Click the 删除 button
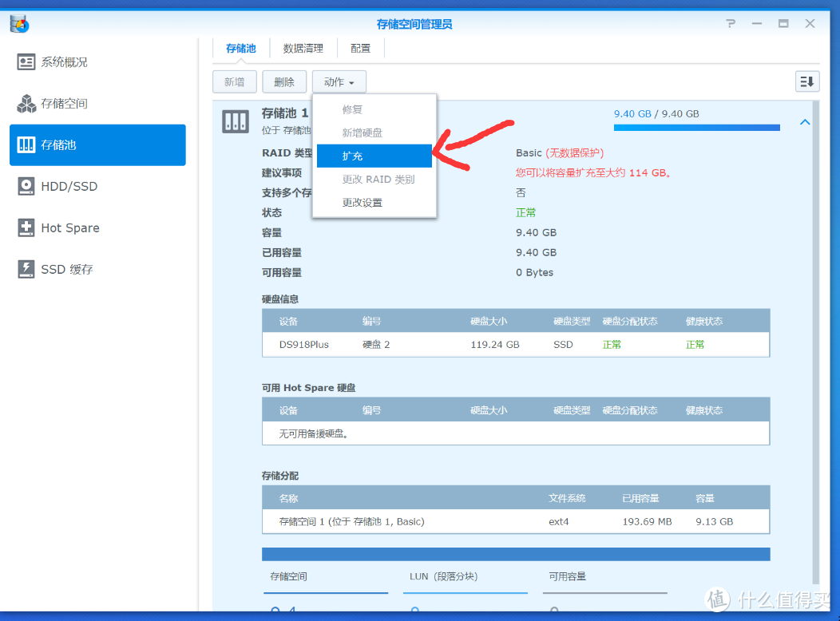 click(x=284, y=82)
